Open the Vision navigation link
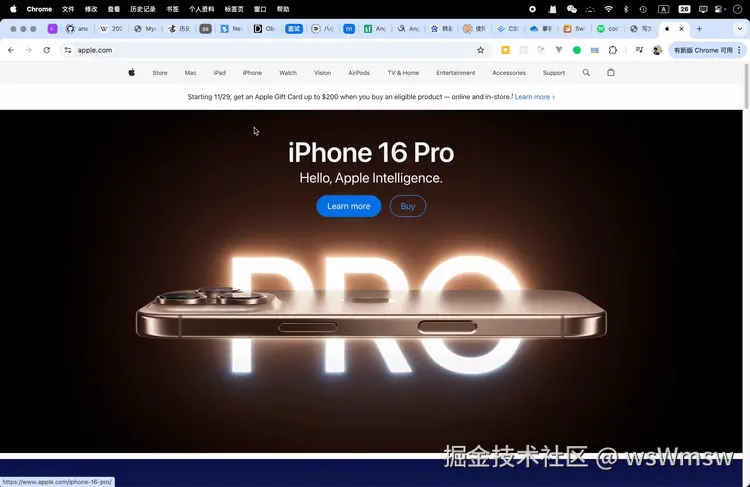750x487 pixels. [x=322, y=73]
